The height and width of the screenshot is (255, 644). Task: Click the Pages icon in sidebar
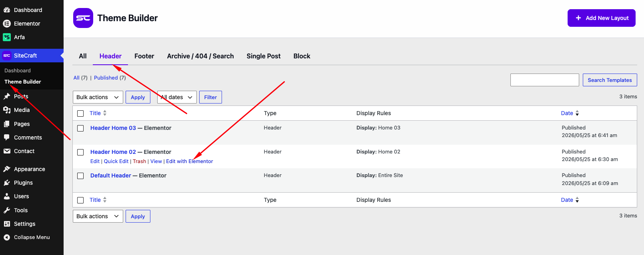pos(7,124)
